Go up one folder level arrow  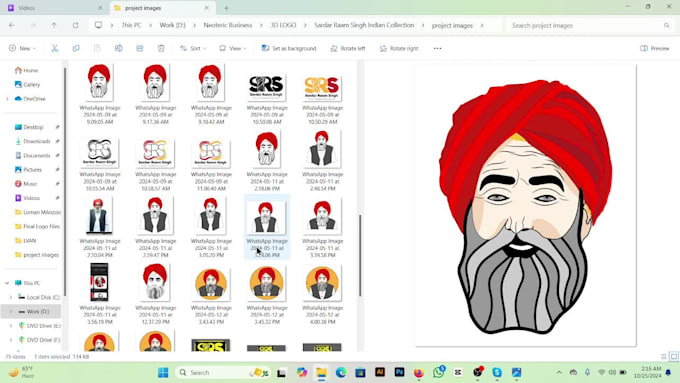click(x=54, y=26)
